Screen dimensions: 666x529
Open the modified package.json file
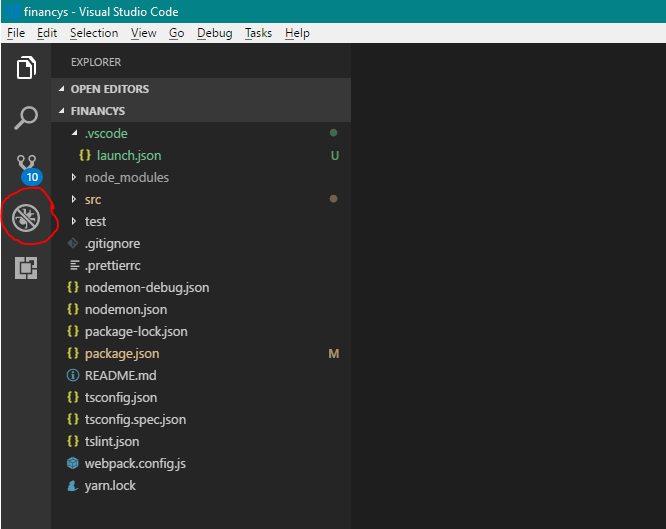click(x=122, y=354)
